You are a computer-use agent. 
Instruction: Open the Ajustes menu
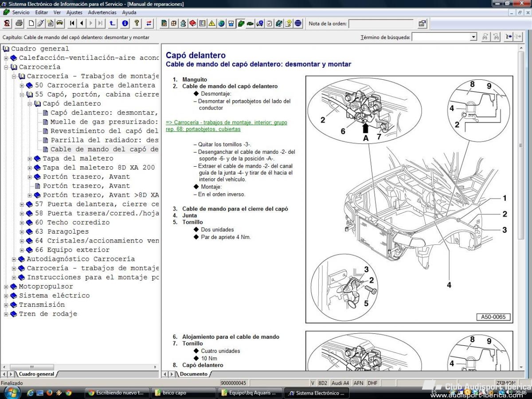[x=74, y=12]
